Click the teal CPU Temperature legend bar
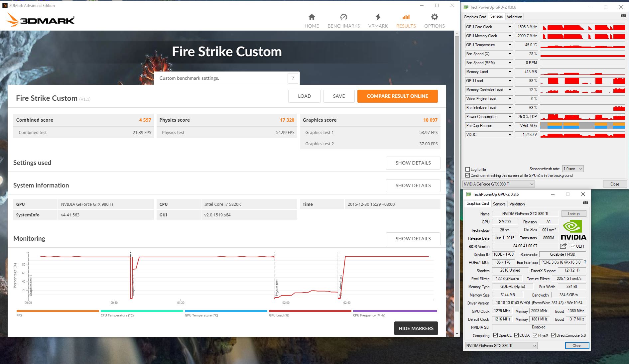Viewport: 629px width, 364px height. [142, 311]
